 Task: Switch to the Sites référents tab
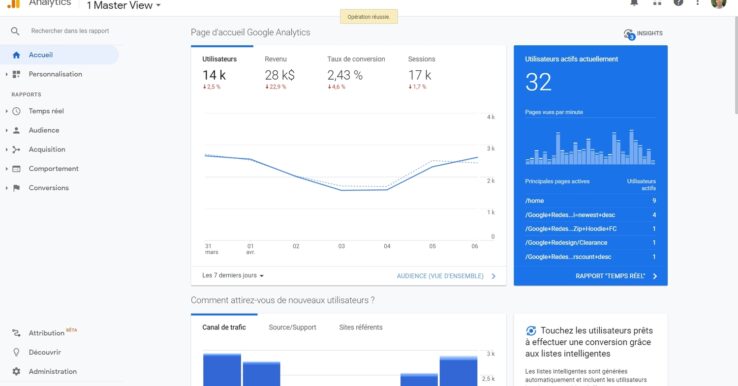[361, 327]
